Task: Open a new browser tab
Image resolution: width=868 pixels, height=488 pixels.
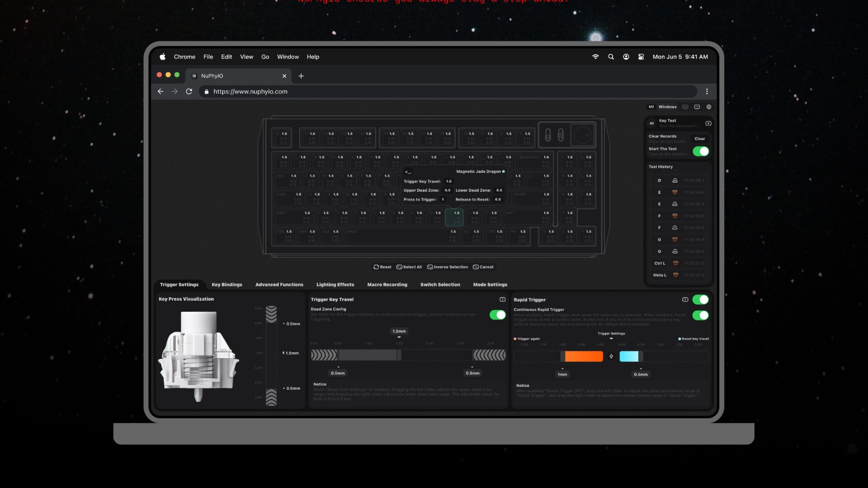Action: [x=301, y=76]
